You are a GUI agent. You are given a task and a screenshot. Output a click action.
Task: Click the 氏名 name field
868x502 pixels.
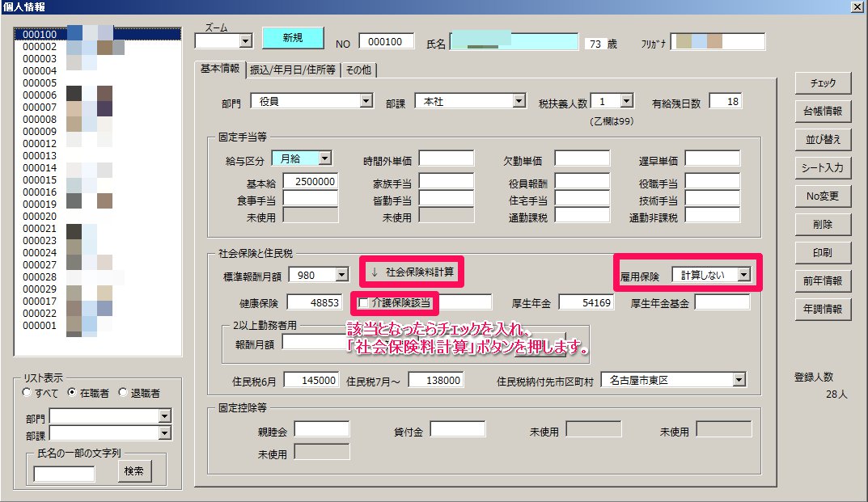coord(514,41)
